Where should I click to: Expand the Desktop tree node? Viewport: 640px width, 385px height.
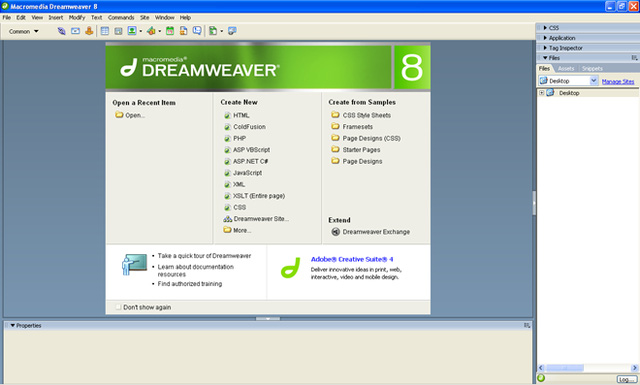pyautogui.click(x=542, y=93)
